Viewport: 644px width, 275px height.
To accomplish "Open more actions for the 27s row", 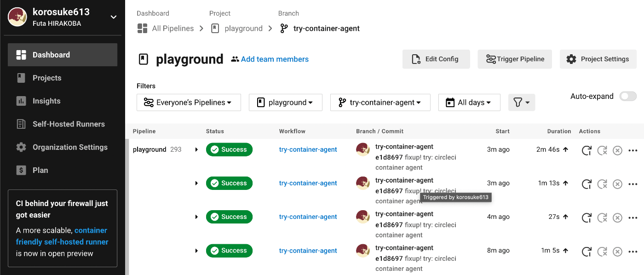I will [633, 218].
